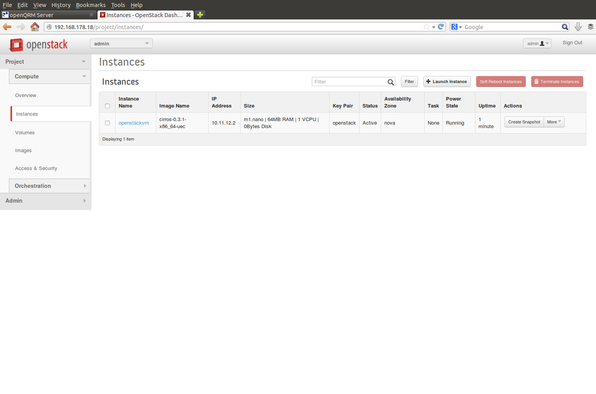
Task: Bookmark this page with the star icon
Action: [426, 27]
